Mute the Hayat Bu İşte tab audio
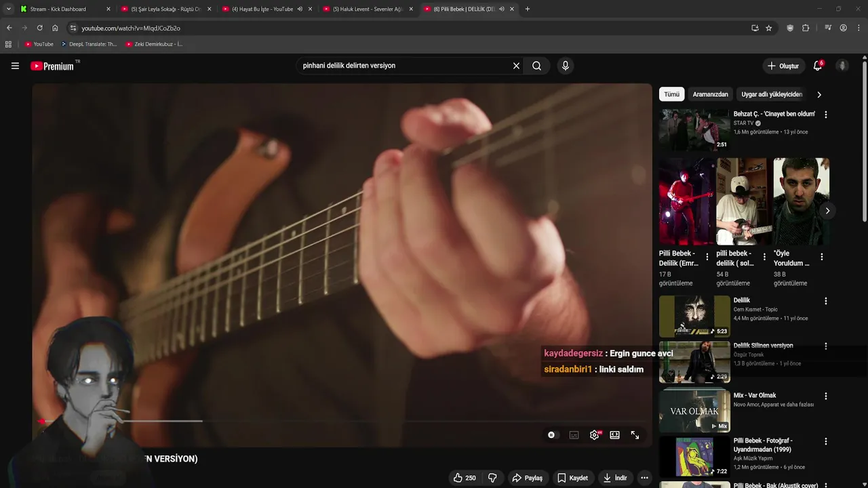 (x=300, y=9)
